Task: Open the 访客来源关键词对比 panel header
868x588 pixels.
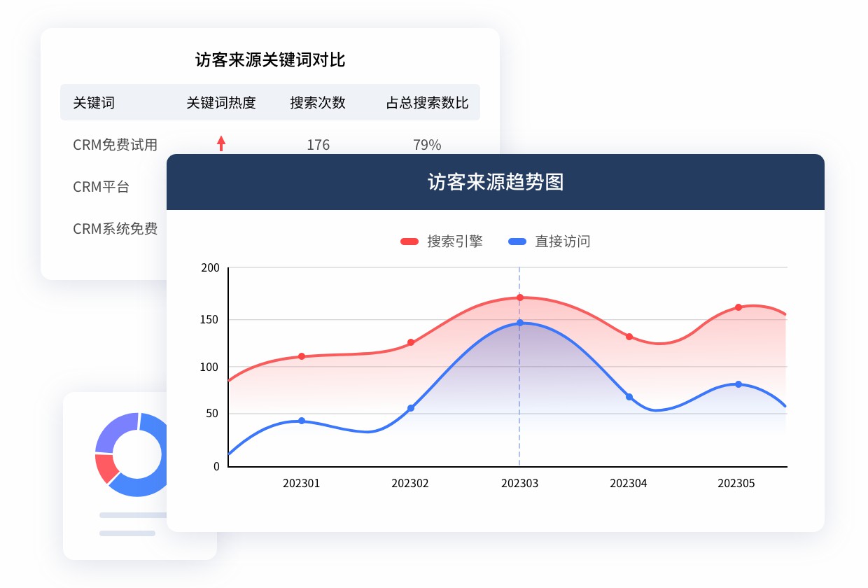Action: 269,59
